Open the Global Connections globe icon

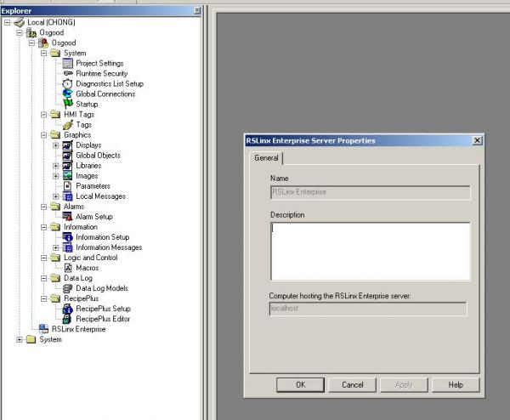tap(68, 94)
